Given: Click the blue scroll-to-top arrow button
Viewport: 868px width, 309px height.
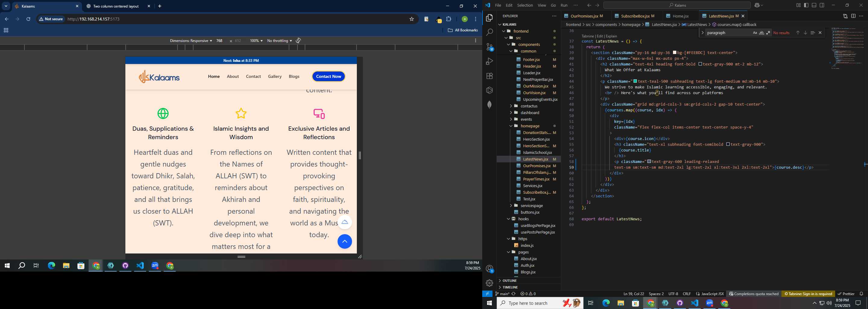Looking at the screenshot, I should pos(345,241).
